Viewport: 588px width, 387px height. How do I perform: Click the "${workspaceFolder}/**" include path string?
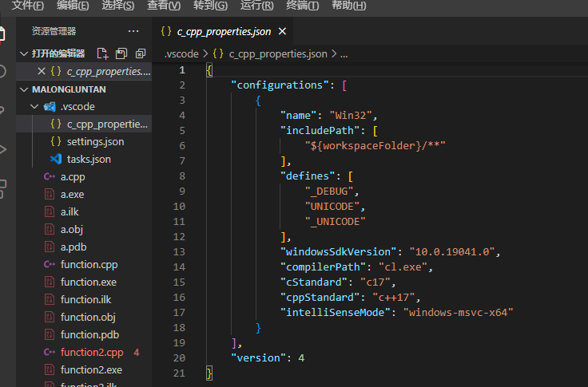[x=375, y=145]
